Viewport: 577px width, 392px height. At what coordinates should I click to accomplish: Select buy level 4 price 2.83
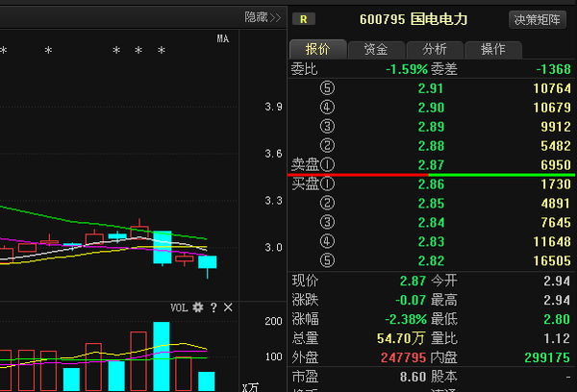click(431, 241)
